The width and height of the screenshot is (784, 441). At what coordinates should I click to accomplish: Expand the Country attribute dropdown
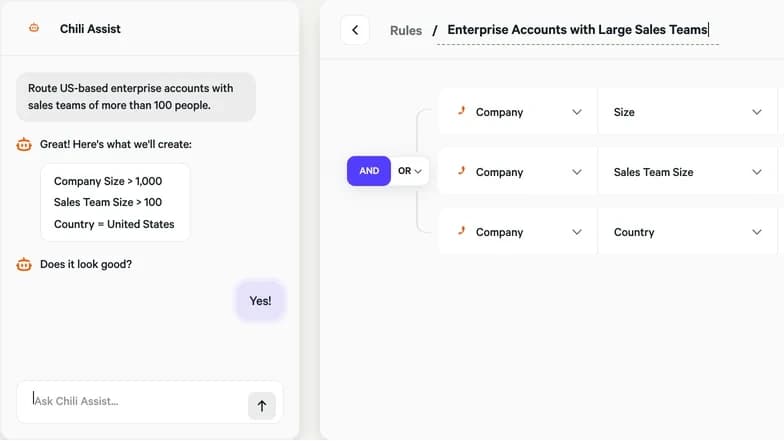(688, 232)
